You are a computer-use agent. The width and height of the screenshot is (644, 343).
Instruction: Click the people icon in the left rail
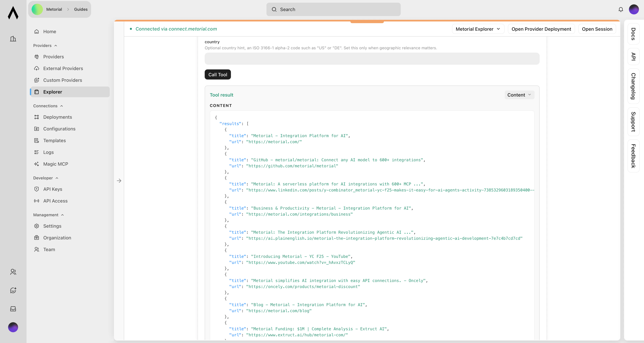13,272
